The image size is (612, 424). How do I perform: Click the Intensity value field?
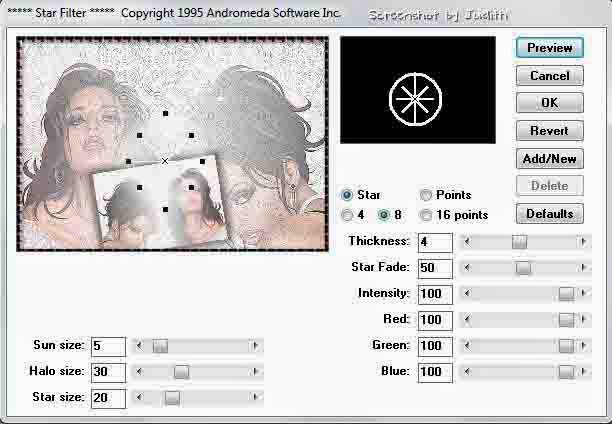click(435, 294)
